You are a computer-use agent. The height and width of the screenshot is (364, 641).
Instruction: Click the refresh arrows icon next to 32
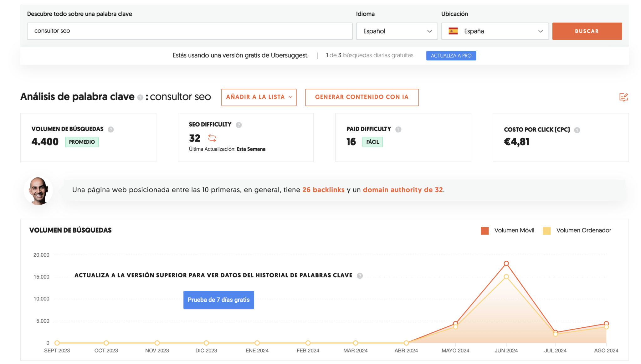coord(212,138)
